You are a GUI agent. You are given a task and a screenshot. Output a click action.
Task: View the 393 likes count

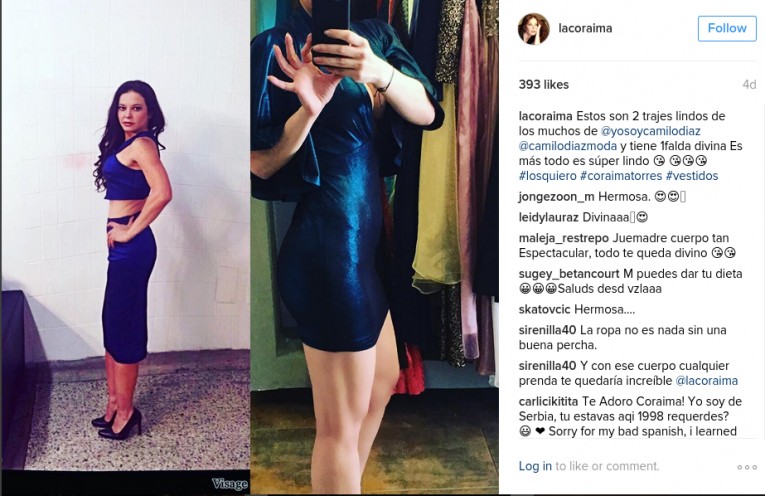tap(544, 85)
